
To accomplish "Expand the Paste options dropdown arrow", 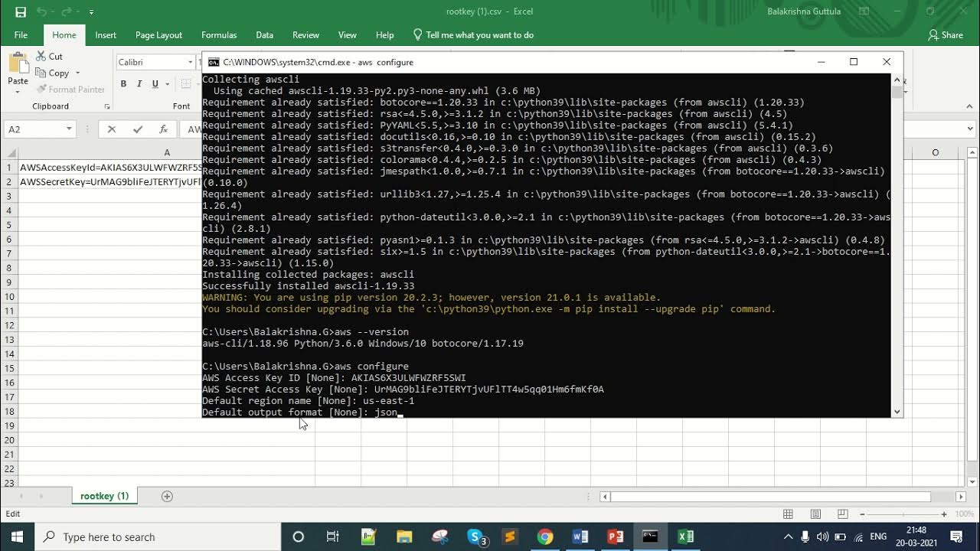I will 18,92.
